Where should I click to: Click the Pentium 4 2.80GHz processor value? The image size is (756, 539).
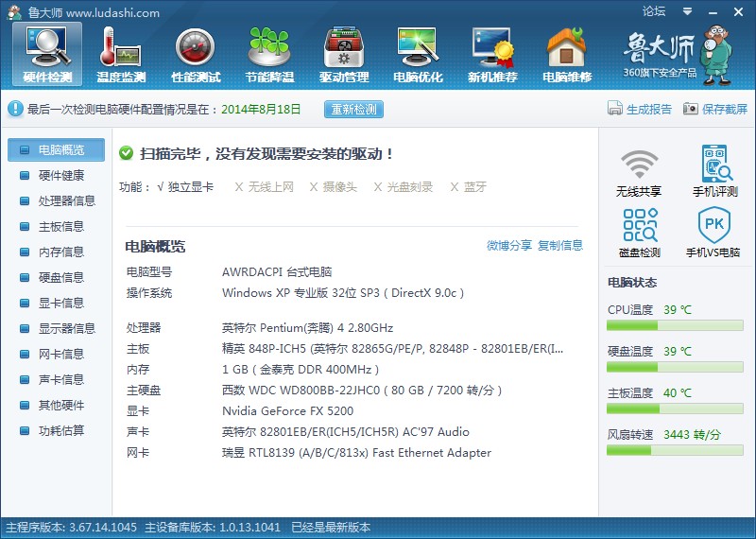[x=308, y=327]
